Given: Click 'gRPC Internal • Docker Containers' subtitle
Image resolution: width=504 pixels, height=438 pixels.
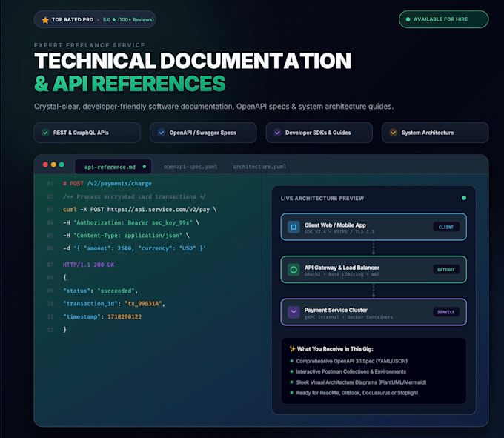Looking at the screenshot, I should [x=348, y=317].
